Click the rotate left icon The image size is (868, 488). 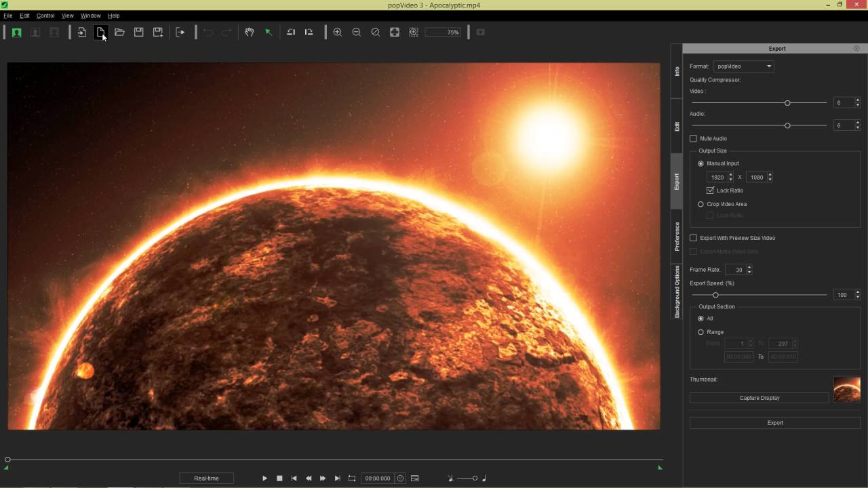pos(291,32)
